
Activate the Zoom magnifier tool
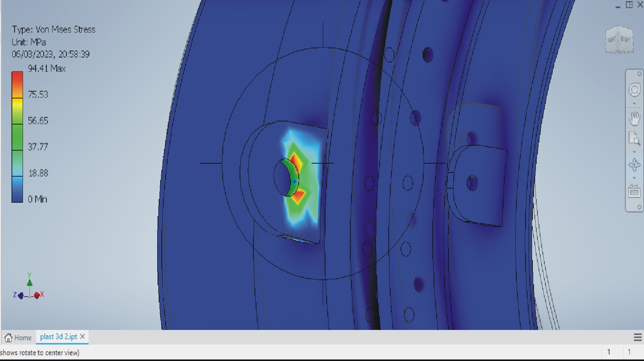[634, 139]
